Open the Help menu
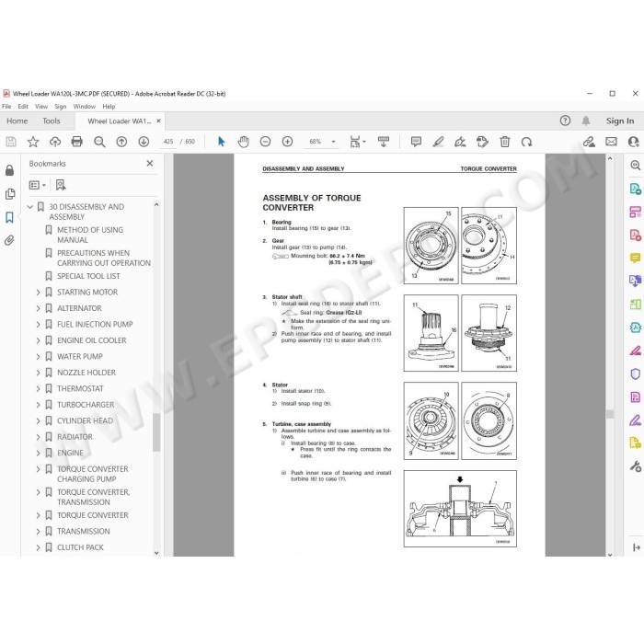Screen dimensions: 644x644 pos(109,107)
